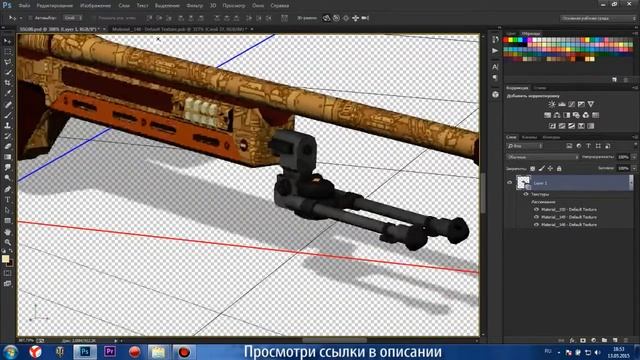
Task: Toggle lock image pixels brush icon
Action: [541, 168]
